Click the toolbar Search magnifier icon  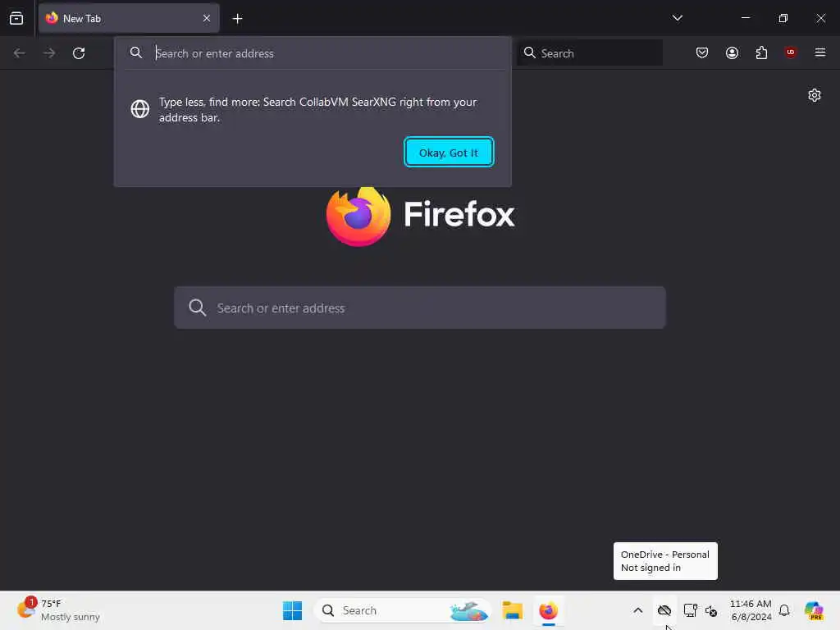(x=530, y=52)
